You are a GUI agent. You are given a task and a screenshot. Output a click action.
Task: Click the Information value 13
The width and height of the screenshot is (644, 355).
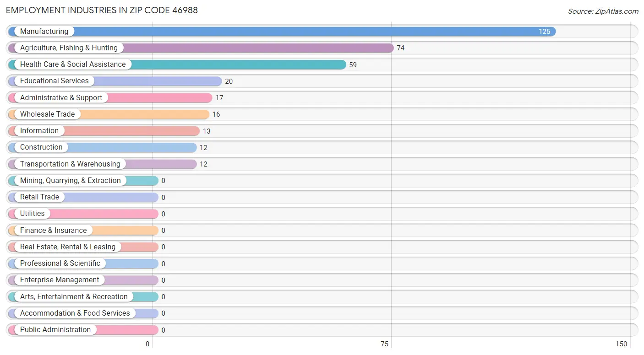[207, 131]
